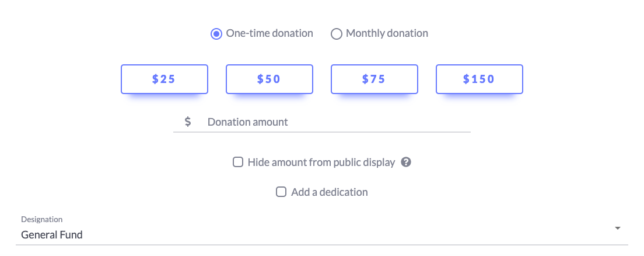Click the Designation field label
This screenshot has width=644, height=256.
42,219
